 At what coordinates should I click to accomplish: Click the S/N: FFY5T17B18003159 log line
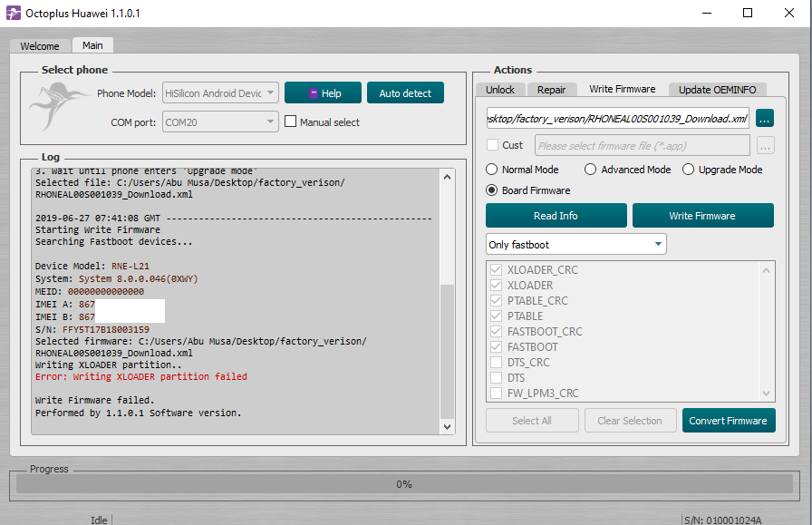(x=92, y=329)
